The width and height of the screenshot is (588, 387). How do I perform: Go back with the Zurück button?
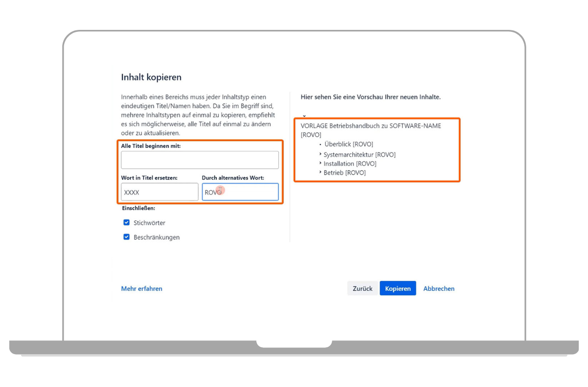click(363, 289)
